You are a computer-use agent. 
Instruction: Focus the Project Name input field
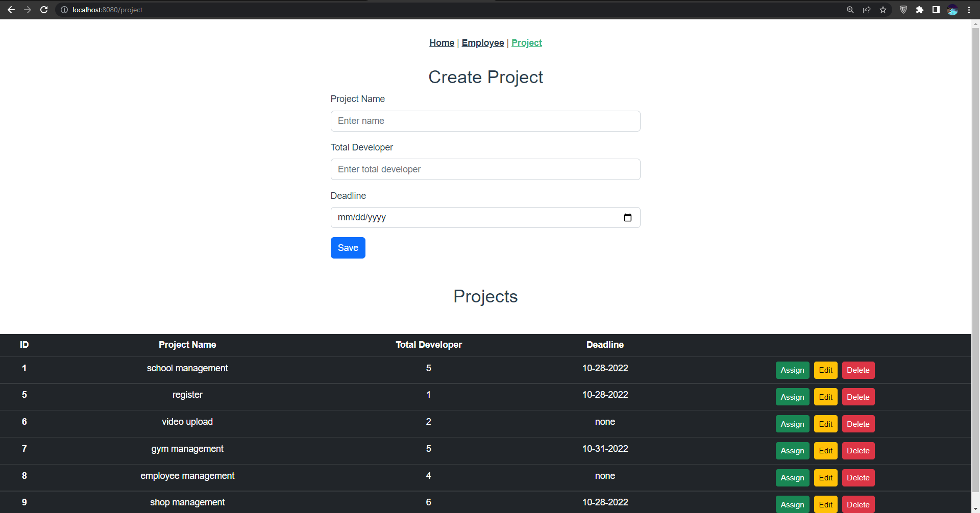point(485,121)
